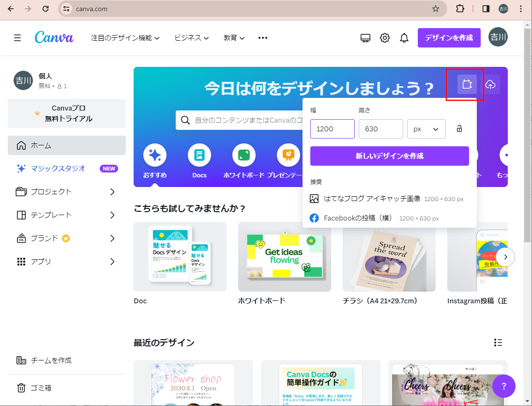Open settings gear icon in header
Viewport: 532px width, 406px height.
385,38
